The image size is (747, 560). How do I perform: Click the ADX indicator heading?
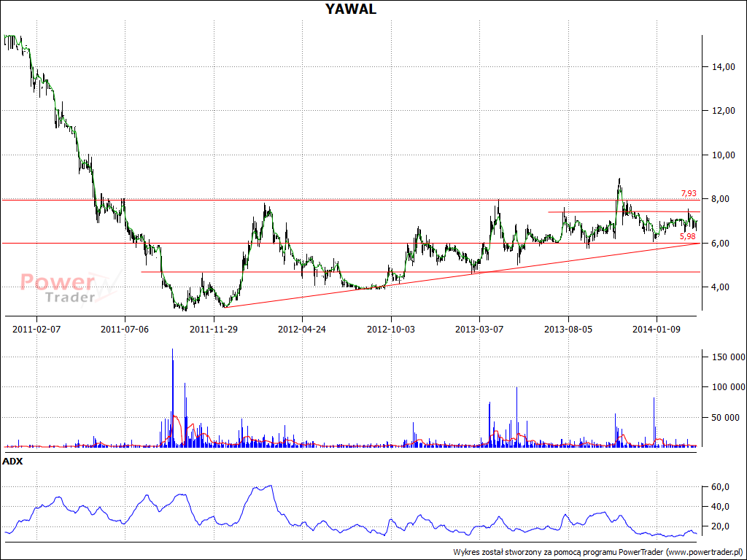(12, 462)
